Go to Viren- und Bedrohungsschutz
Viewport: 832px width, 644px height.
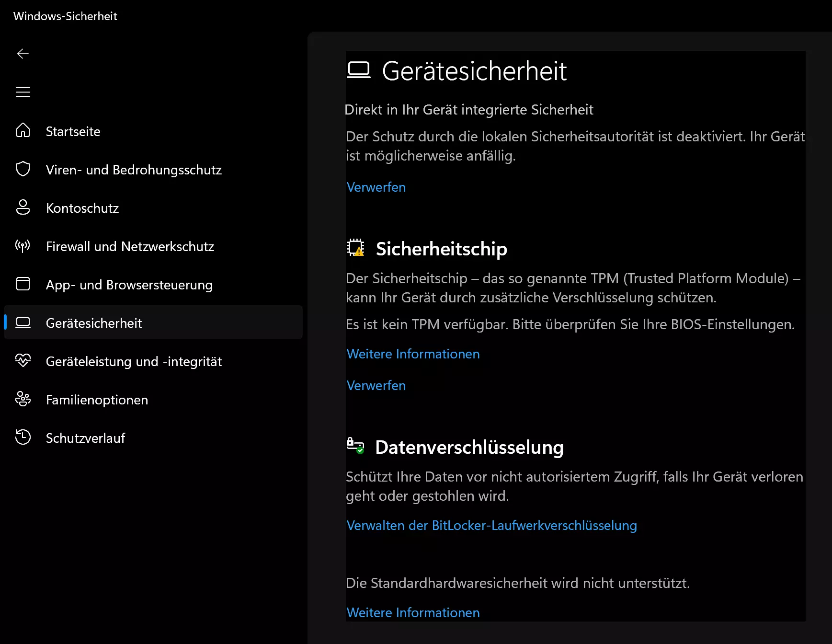click(x=153, y=169)
